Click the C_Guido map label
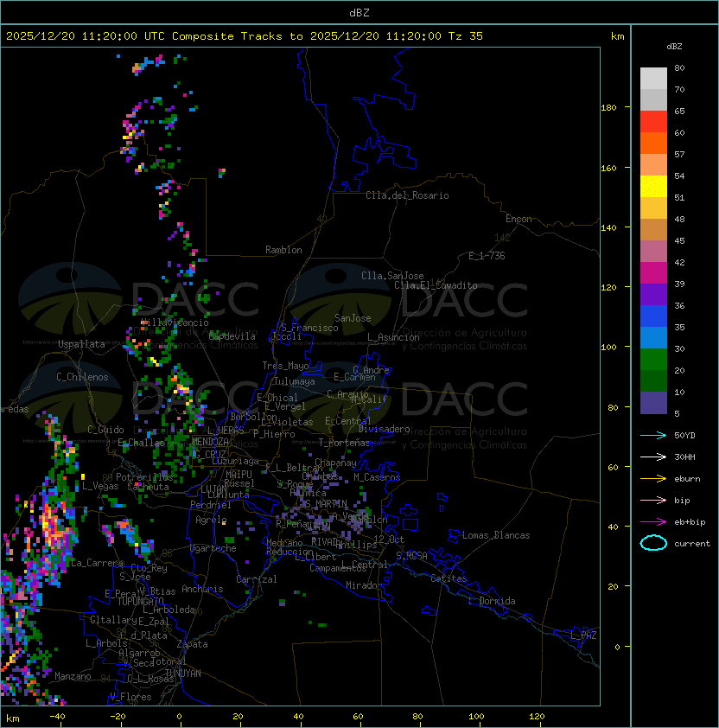 (105, 430)
